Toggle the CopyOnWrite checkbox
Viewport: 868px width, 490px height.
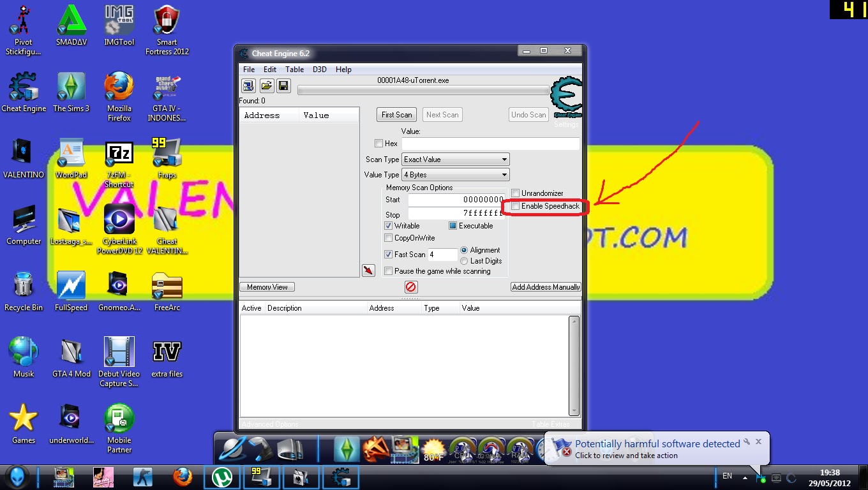[x=389, y=238]
